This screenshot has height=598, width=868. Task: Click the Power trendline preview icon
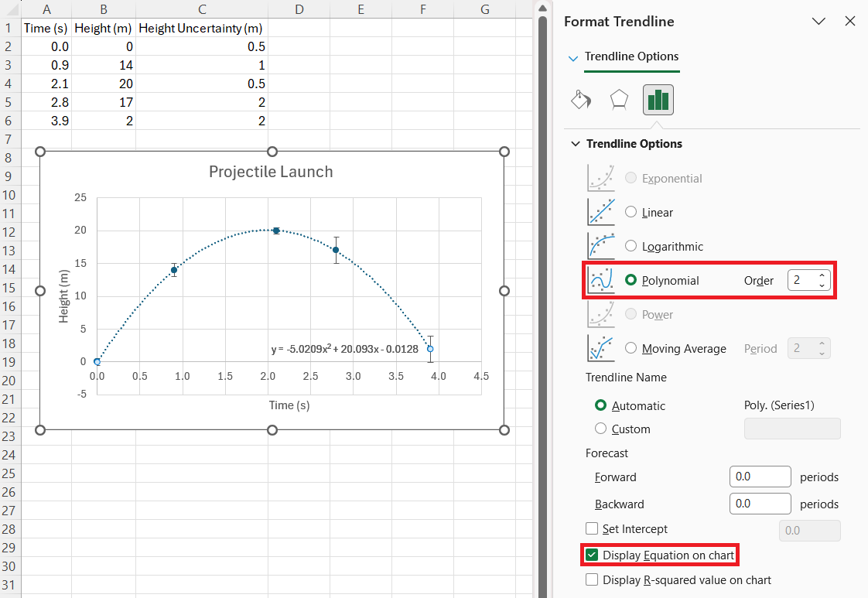pos(601,314)
